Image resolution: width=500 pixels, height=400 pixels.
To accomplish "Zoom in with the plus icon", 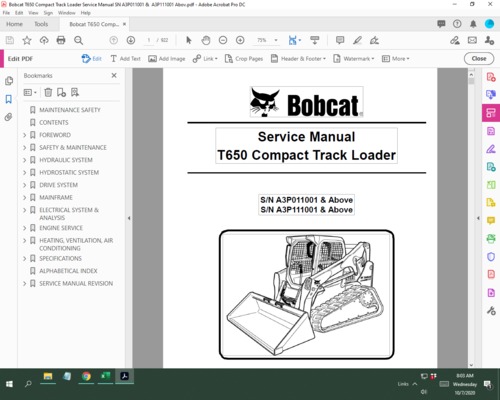I will coord(240,40).
